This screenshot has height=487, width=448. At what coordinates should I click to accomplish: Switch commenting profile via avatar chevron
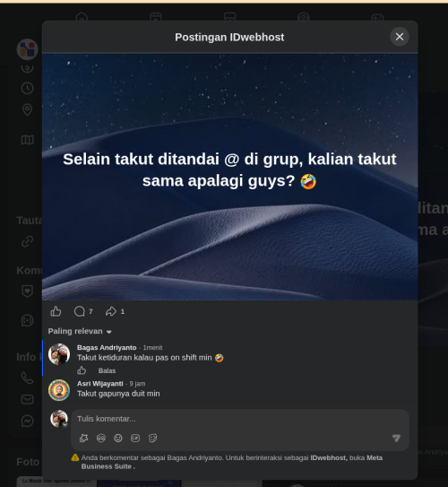tap(65, 424)
